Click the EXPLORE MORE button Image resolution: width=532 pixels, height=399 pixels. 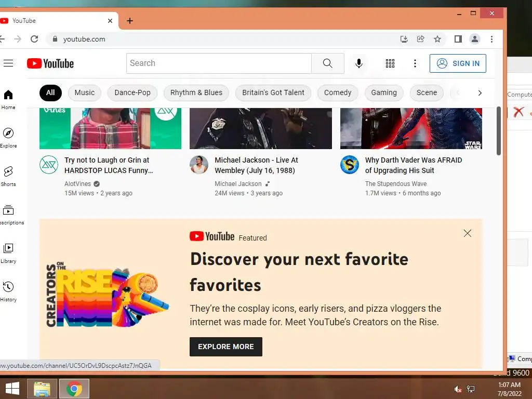225,347
